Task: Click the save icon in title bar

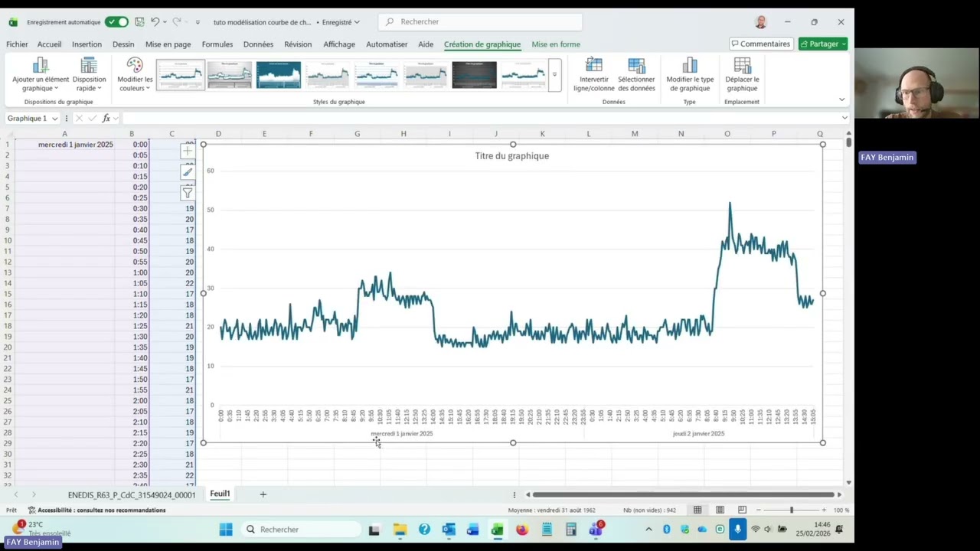Action: click(x=139, y=22)
